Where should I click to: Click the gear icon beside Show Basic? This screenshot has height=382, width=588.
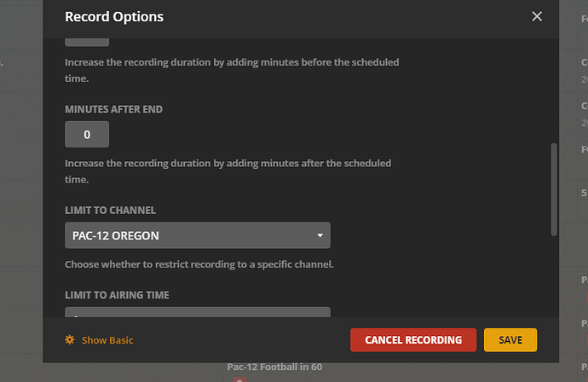click(x=70, y=340)
